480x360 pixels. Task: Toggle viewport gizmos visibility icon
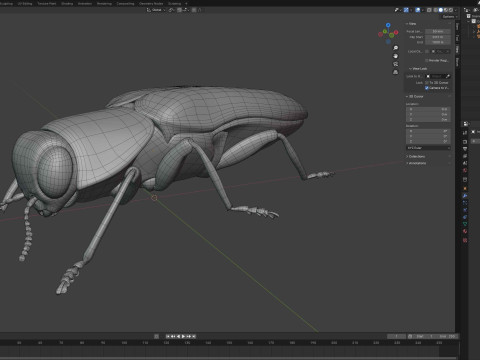406,10
